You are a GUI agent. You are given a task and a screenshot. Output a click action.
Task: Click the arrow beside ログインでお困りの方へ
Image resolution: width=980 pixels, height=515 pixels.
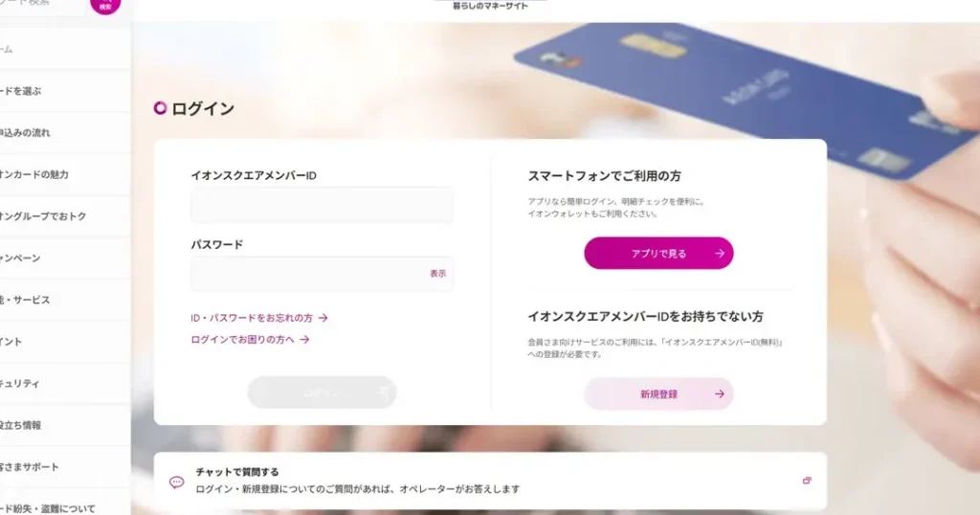(x=304, y=340)
